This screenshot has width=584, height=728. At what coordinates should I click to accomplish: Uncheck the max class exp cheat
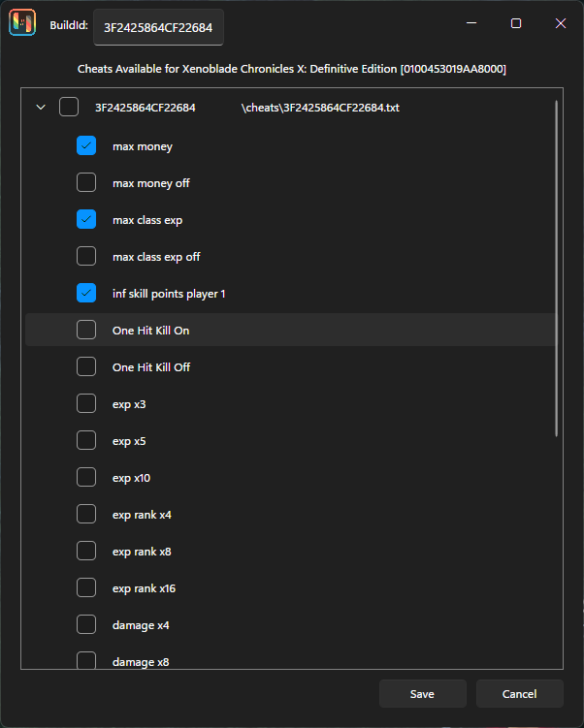[86, 219]
